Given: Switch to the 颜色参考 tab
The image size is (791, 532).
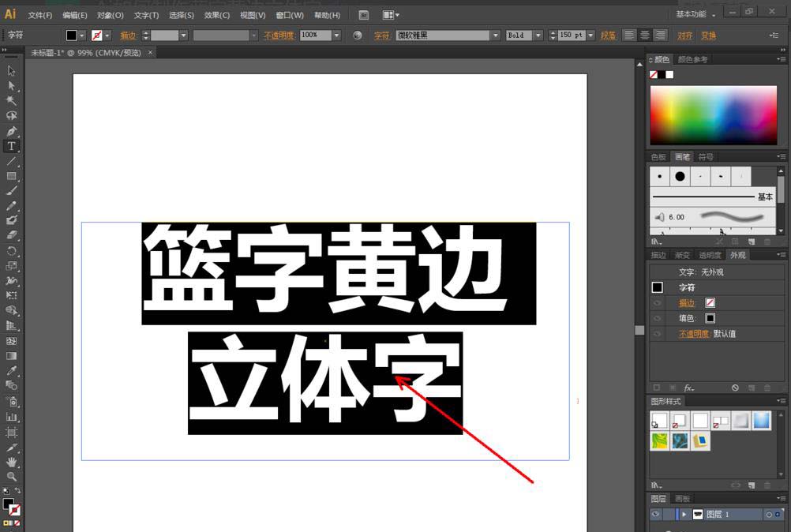Looking at the screenshot, I should click(x=692, y=59).
